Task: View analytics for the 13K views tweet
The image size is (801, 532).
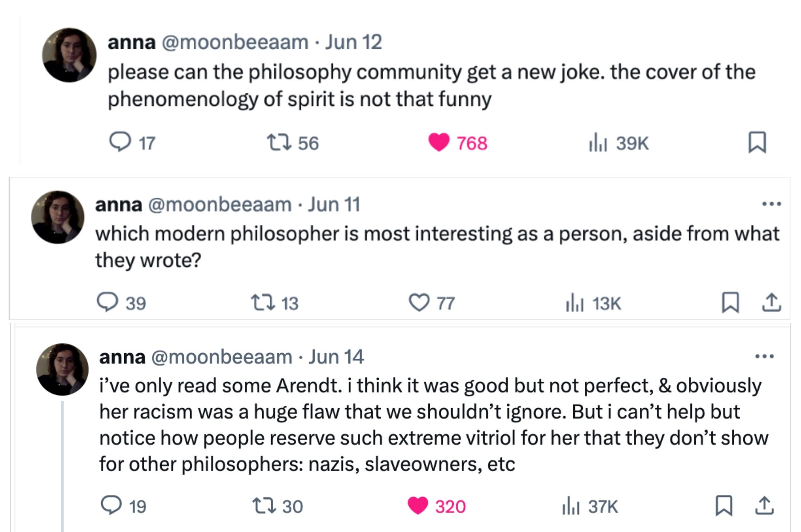Action: click(574, 303)
